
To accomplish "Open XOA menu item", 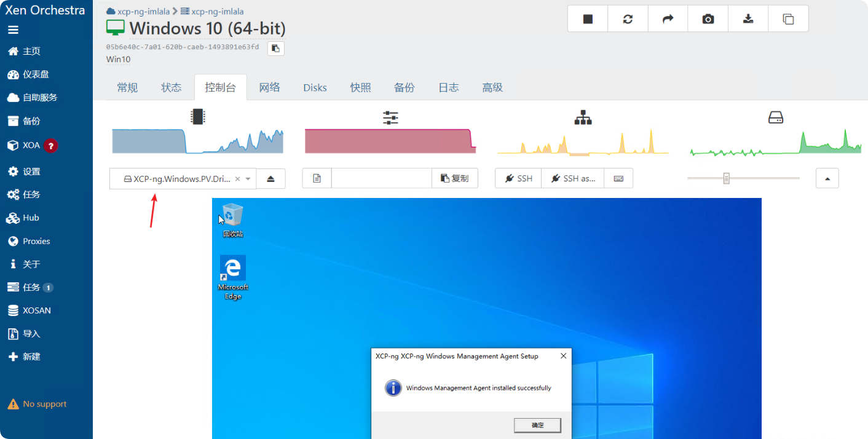I will click(x=24, y=146).
